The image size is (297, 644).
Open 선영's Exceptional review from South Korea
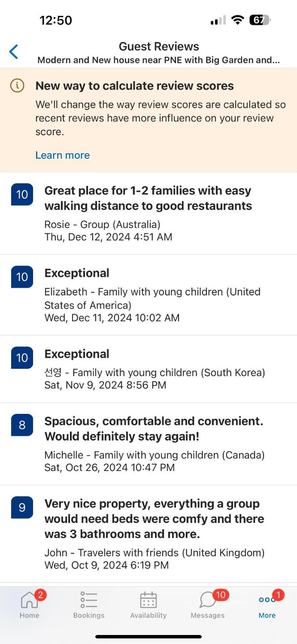pos(148,369)
